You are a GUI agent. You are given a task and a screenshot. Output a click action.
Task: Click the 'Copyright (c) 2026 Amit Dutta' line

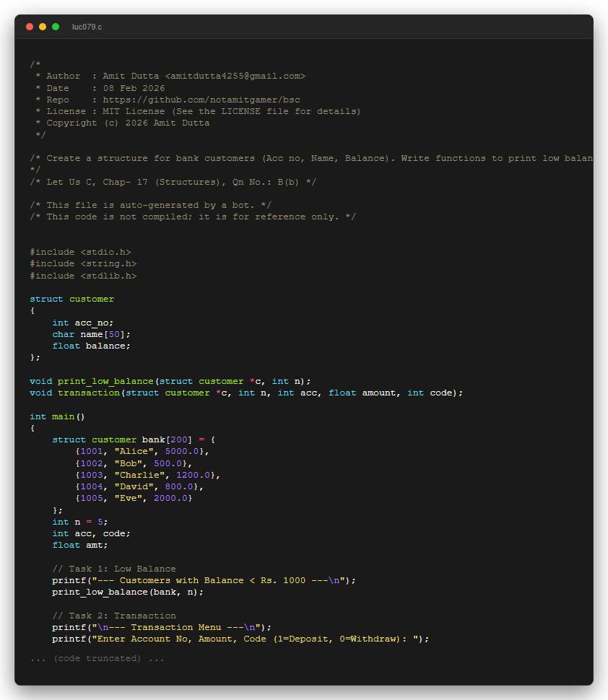pyautogui.click(x=123, y=123)
